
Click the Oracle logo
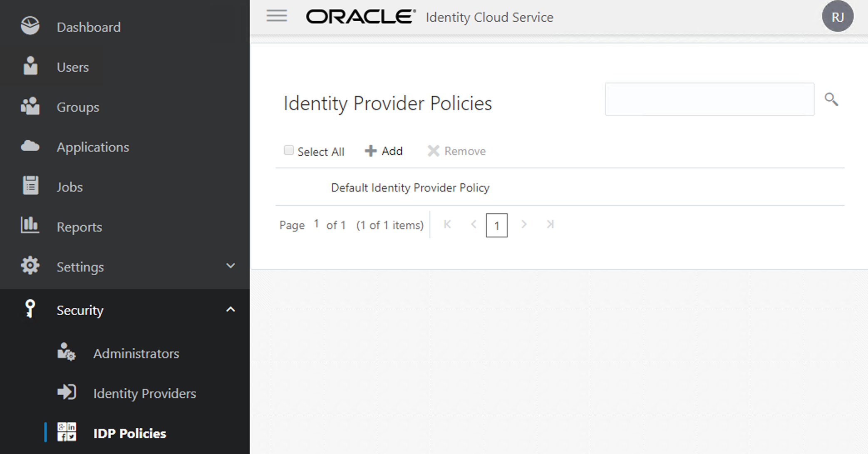click(x=361, y=17)
